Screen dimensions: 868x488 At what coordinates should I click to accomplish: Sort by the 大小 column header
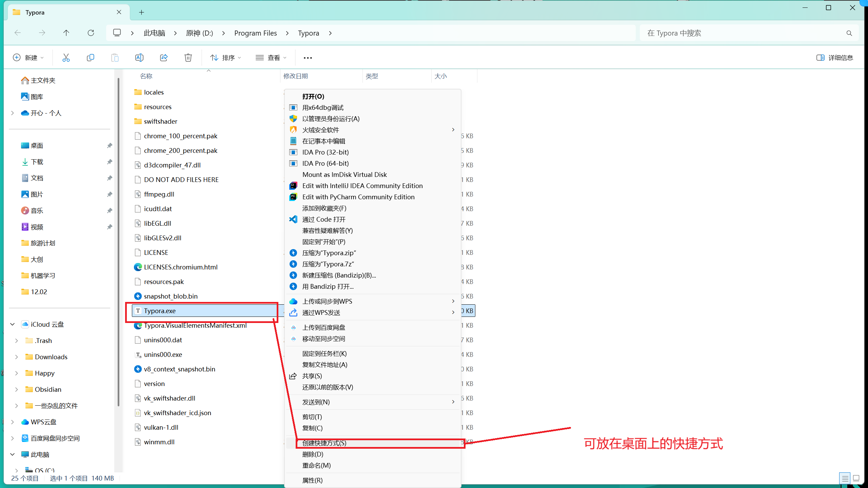pos(454,76)
